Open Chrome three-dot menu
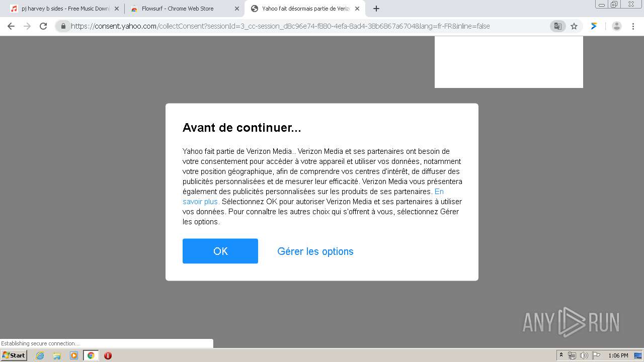This screenshot has height=362, width=644. 633,26
